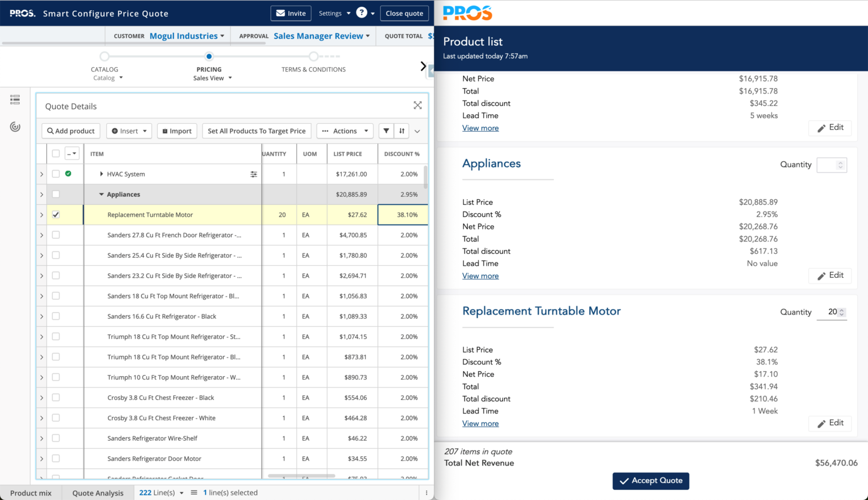Click the Accept Quote button

(650, 481)
